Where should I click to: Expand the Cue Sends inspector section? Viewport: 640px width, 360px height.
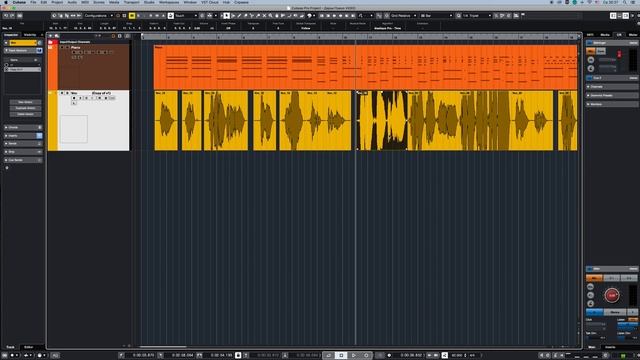(23, 160)
